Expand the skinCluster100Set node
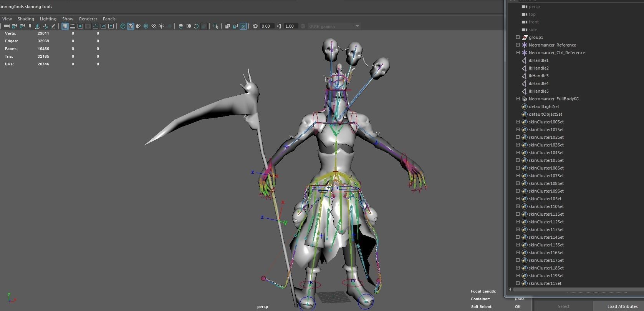 coord(518,122)
